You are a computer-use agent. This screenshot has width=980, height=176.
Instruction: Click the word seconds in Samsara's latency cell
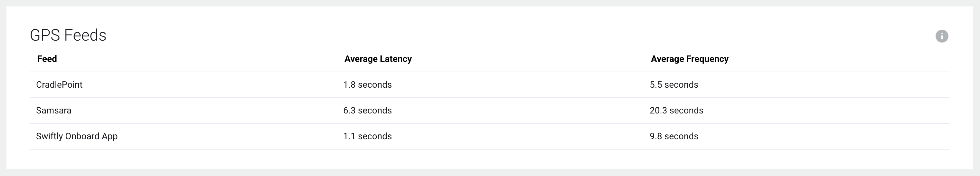(x=375, y=111)
